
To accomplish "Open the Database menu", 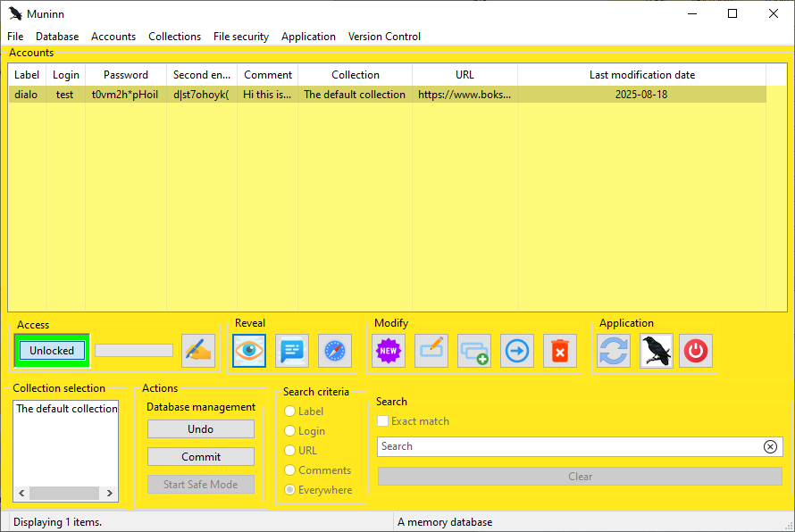I will [57, 37].
